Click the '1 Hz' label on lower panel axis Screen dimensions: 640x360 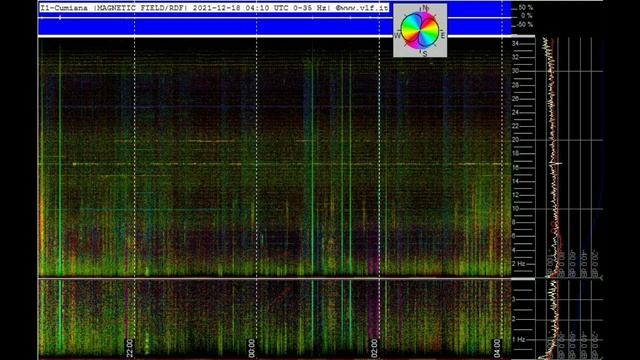(x=519, y=339)
